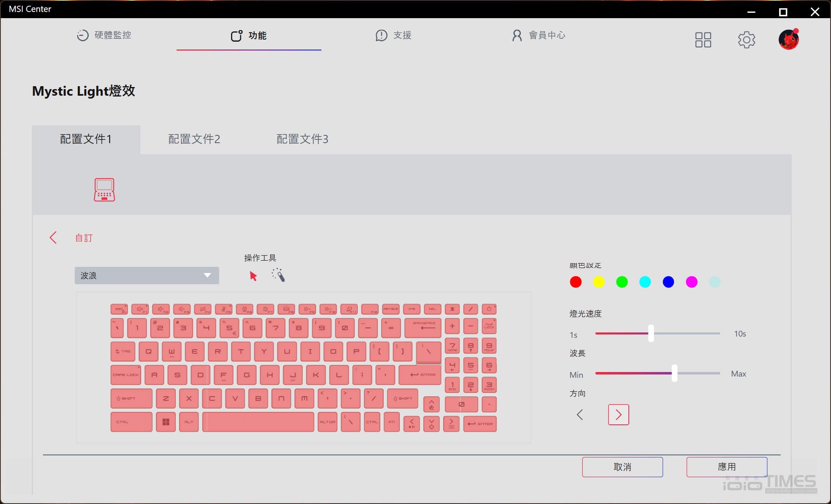
Task: Click the 自訂 back label
Action: pos(84,238)
